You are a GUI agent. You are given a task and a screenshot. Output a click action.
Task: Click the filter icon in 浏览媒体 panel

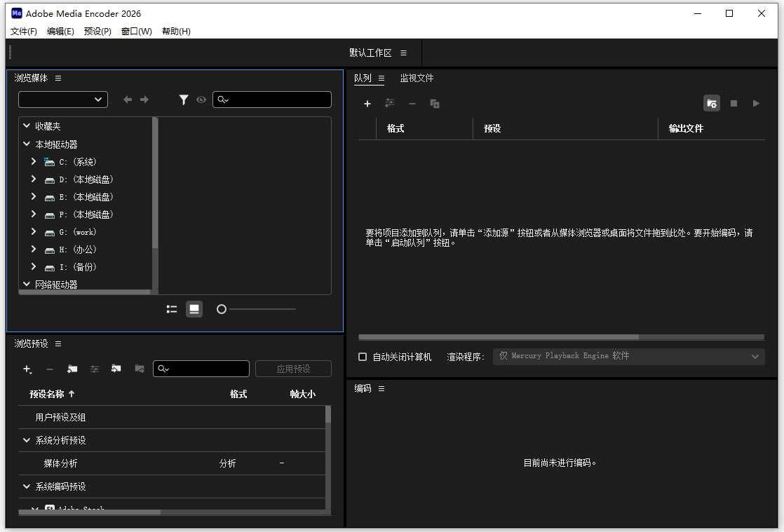coord(184,100)
